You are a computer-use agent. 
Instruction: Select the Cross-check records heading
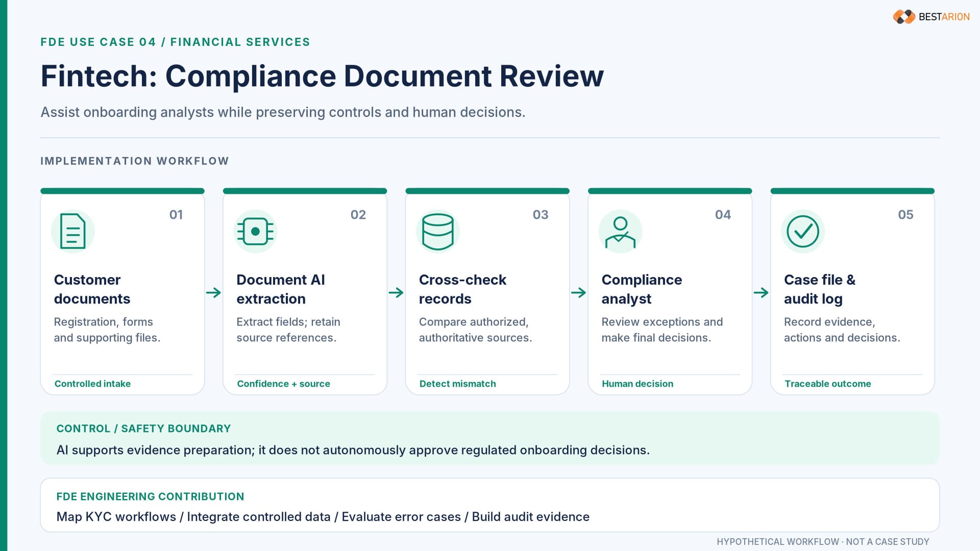click(462, 289)
